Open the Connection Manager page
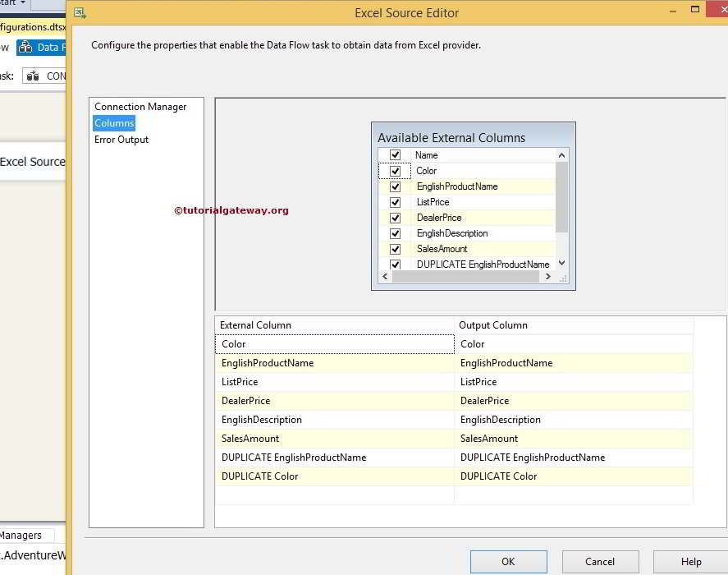 click(x=145, y=106)
